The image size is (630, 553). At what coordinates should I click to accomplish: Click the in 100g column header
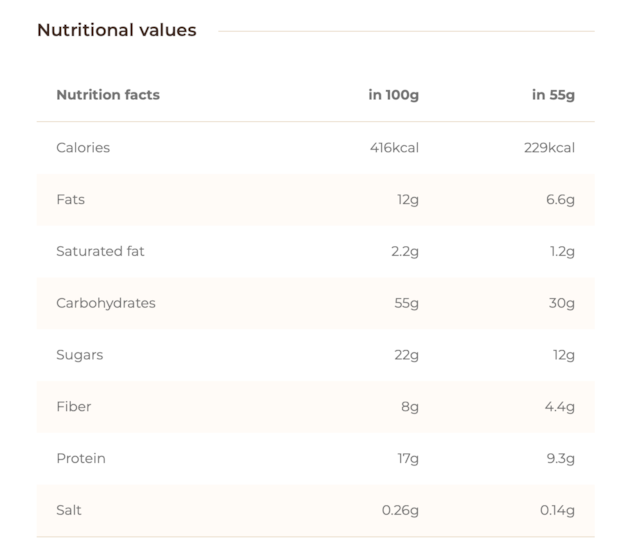click(x=394, y=95)
